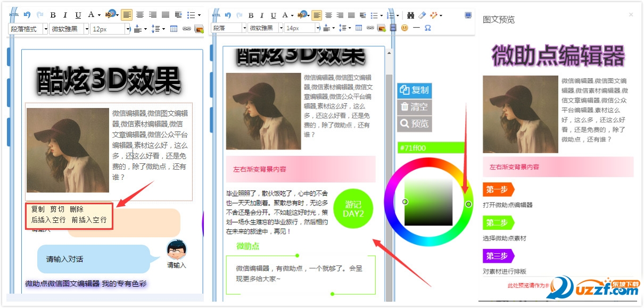
Task: Toggle italic in middle editor toolbar
Action: (x=262, y=15)
